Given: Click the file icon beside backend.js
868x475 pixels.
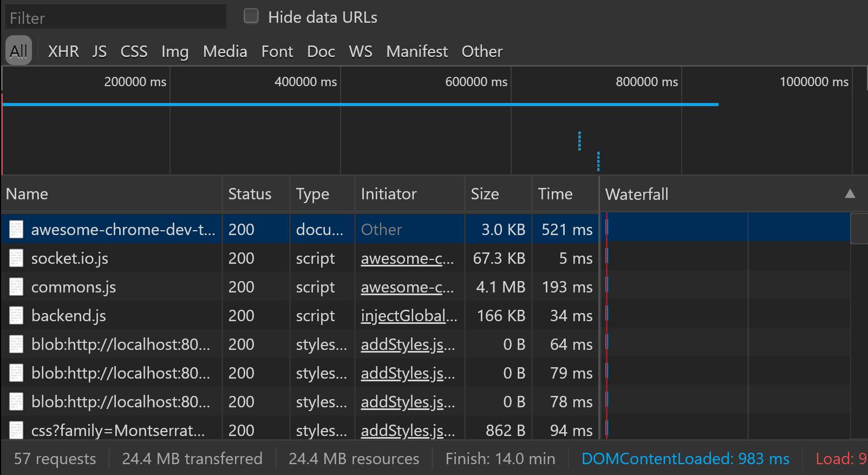Looking at the screenshot, I should point(16,316).
